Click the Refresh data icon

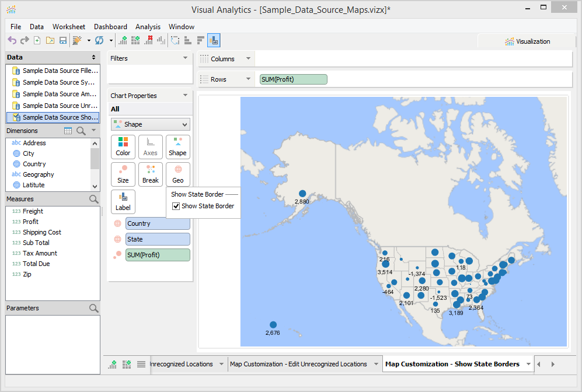coord(99,40)
